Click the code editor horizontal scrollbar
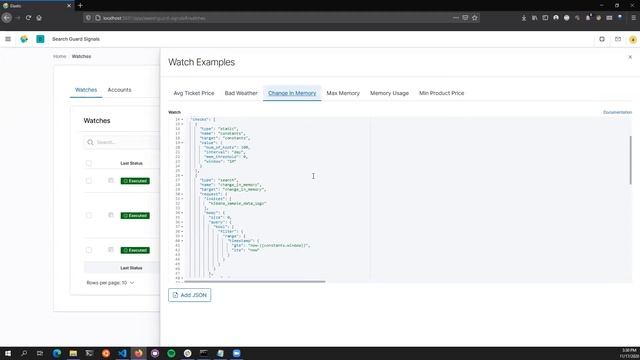This screenshot has width=640, height=360. pyautogui.click(x=255, y=282)
